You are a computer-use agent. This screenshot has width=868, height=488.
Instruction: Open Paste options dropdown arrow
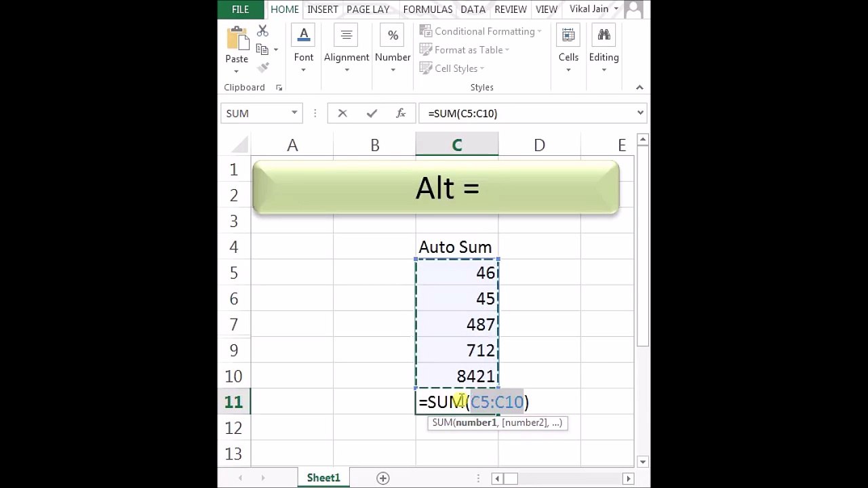point(237,70)
